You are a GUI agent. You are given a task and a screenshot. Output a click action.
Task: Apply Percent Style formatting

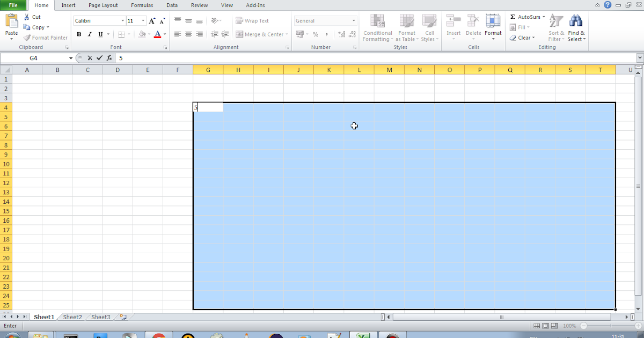[x=314, y=34]
